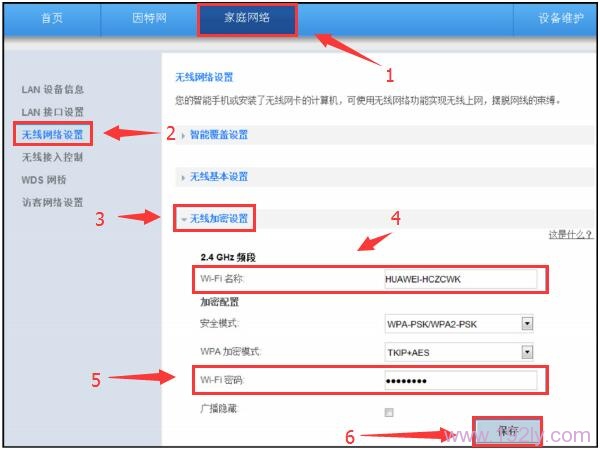Select LAN 接口设置 in the sidebar

53,111
